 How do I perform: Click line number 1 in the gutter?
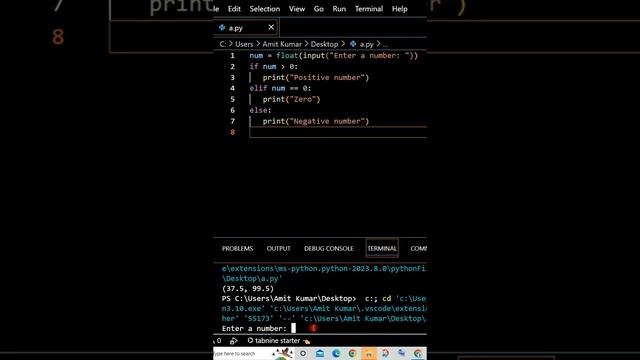(x=232, y=56)
